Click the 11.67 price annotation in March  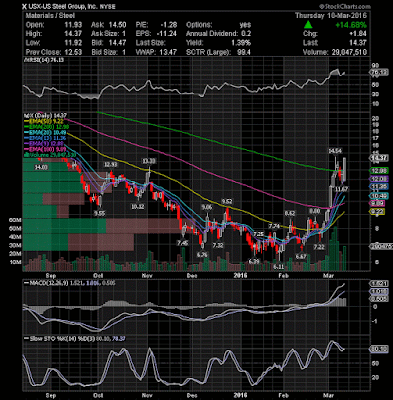click(341, 189)
